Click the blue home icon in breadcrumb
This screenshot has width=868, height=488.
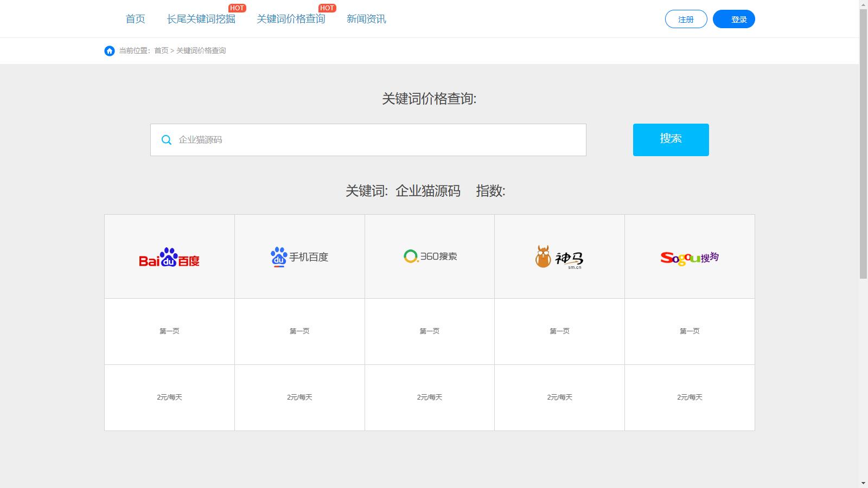click(110, 51)
